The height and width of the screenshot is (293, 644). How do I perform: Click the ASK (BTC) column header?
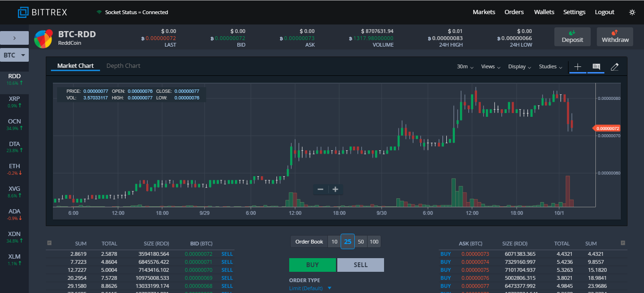[x=470, y=244]
